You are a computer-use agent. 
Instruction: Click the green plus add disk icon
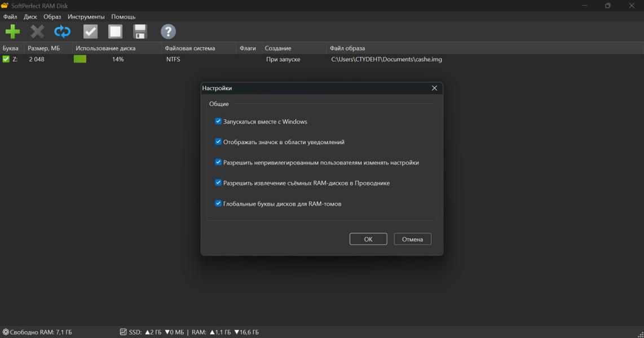point(12,32)
